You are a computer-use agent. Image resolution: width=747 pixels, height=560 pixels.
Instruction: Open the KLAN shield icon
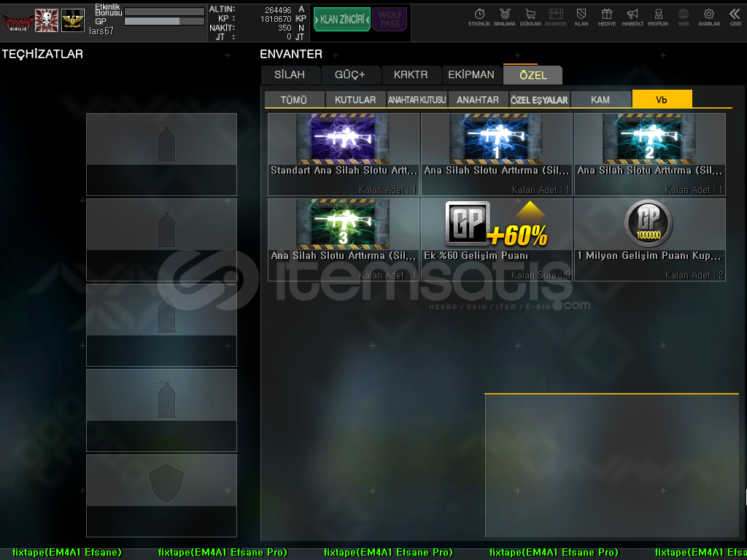point(581,17)
